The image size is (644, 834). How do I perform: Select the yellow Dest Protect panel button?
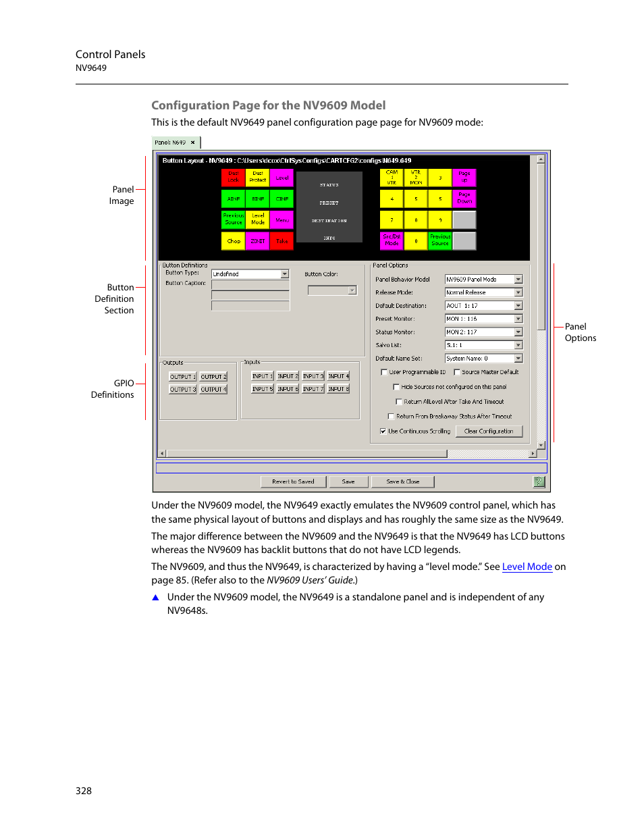(258, 177)
